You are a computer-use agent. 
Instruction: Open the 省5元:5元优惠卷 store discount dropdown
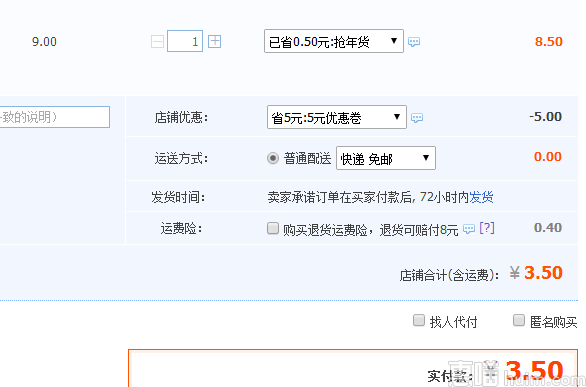337,117
